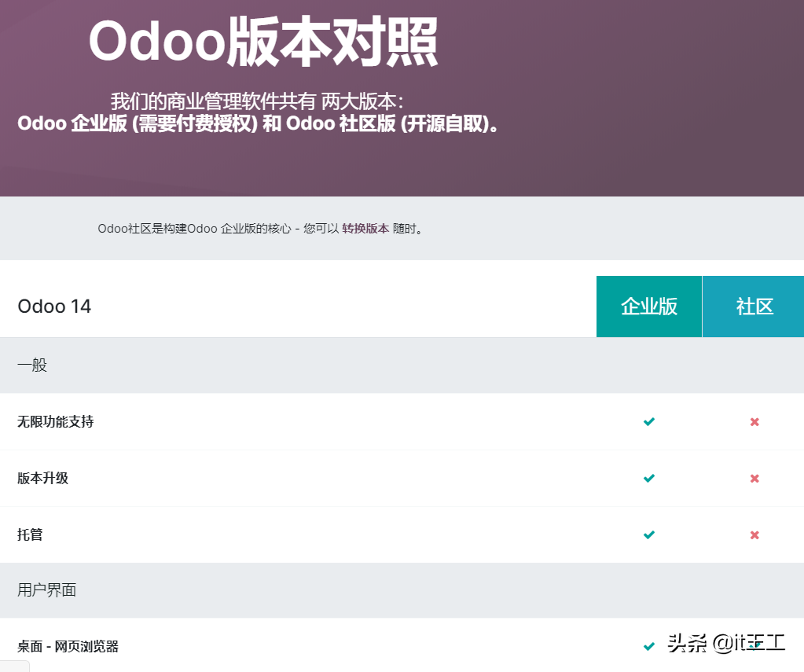This screenshot has height=672, width=804.
Task: Click the Enterprise checkmark for 版本升级
Action: [x=648, y=478]
